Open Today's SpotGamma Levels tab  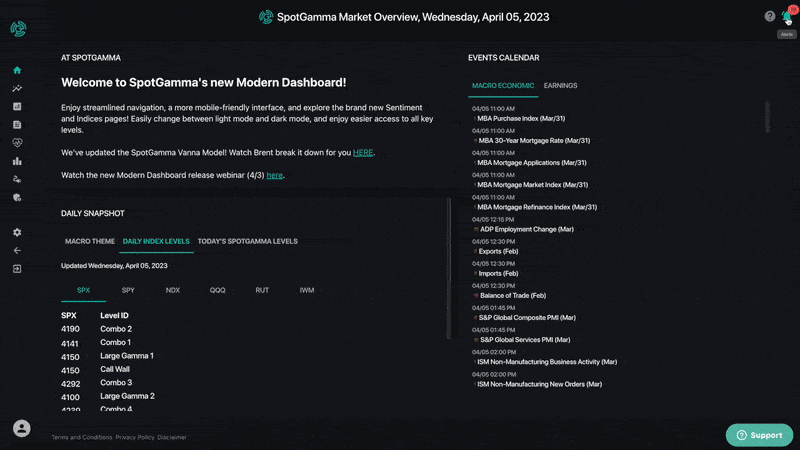pyautogui.click(x=247, y=241)
